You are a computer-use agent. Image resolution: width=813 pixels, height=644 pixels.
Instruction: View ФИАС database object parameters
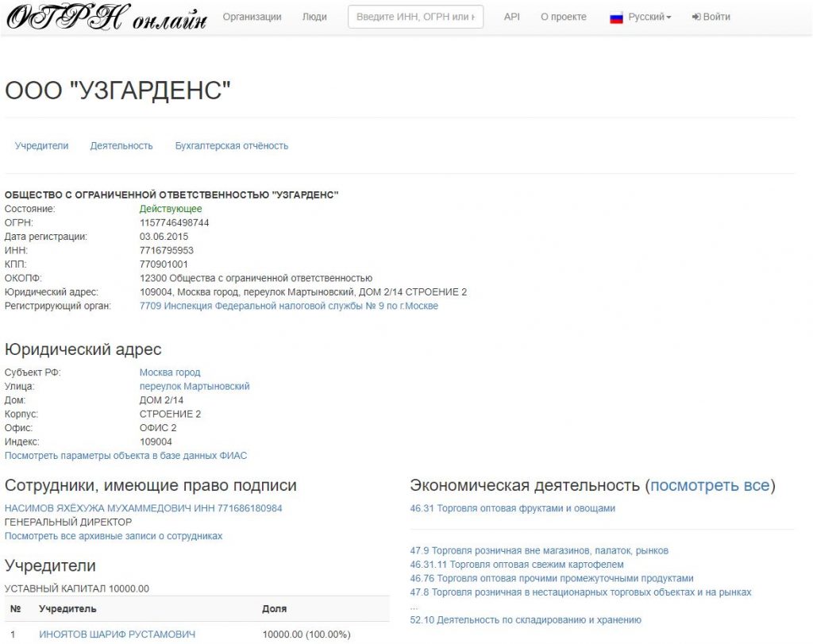point(126,455)
